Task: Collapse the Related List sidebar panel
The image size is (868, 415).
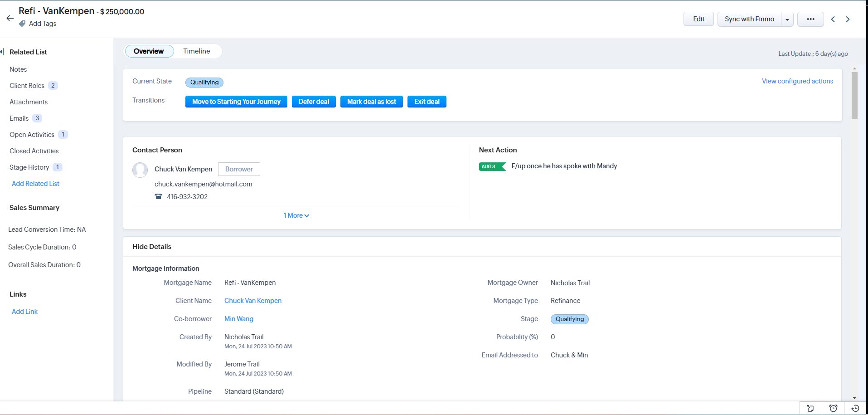Action: (2, 52)
